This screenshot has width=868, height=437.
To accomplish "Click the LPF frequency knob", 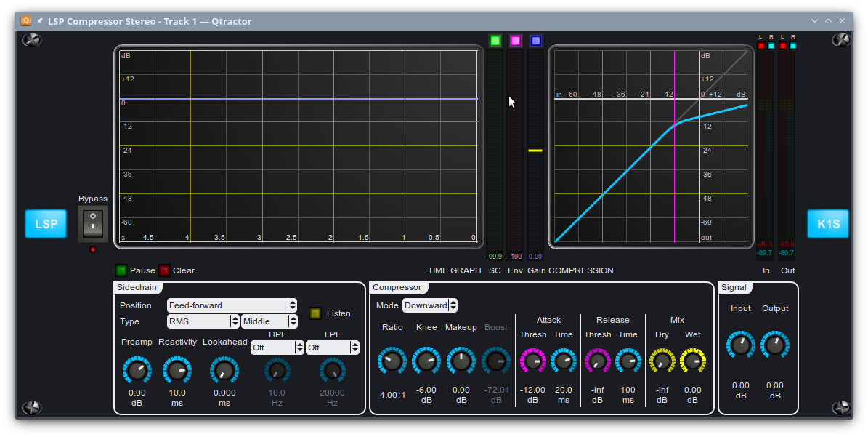I will pos(333,371).
